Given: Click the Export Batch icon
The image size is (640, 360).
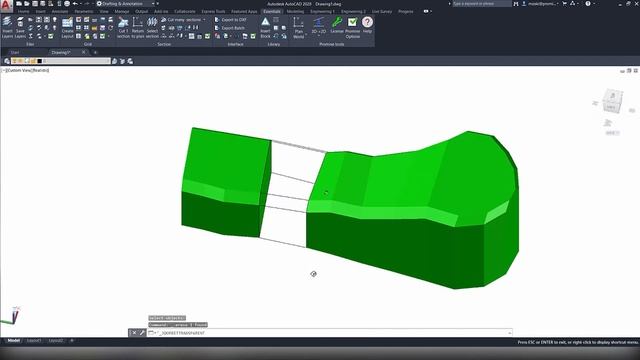Looking at the screenshot, I should click(x=217, y=28).
